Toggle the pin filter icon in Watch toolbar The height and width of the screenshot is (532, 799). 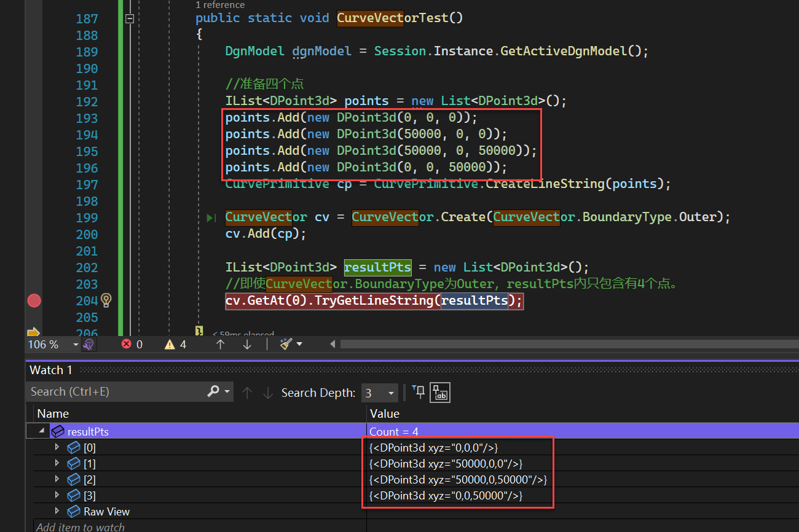pos(418,391)
